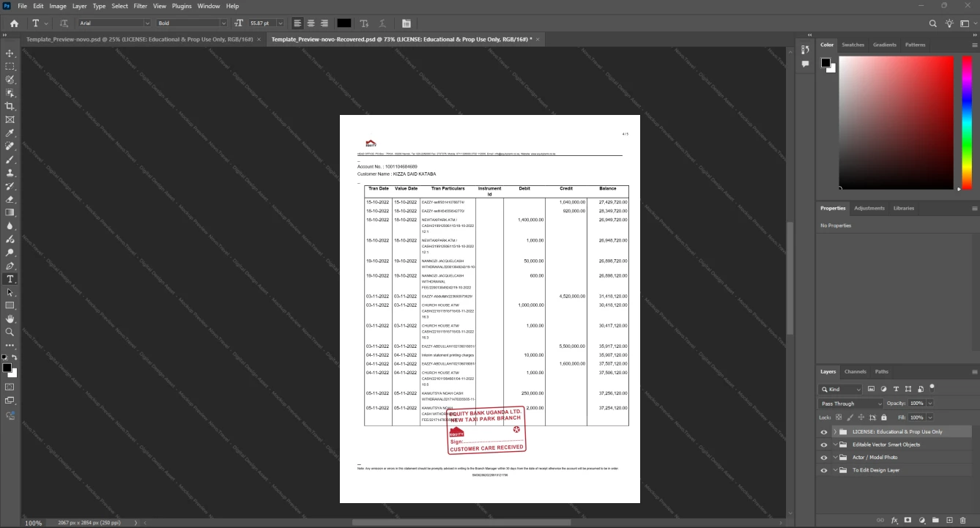Add a layer mask
Viewport: 980px width, 528px height.
click(x=908, y=520)
